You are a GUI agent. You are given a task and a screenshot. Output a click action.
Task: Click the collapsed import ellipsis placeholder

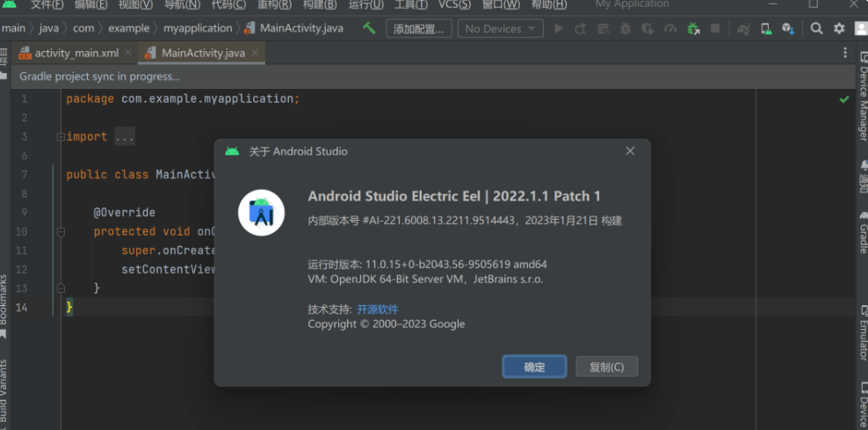125,137
